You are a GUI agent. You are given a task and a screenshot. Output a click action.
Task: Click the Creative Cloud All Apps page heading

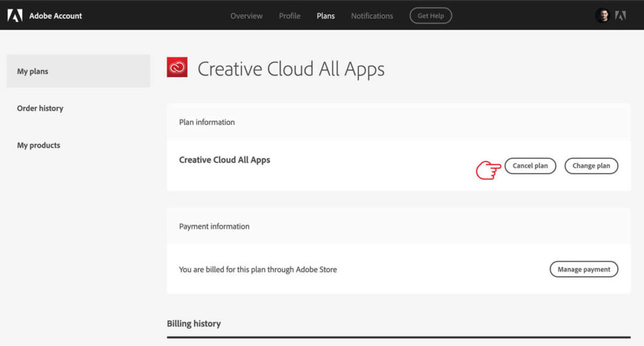point(291,69)
